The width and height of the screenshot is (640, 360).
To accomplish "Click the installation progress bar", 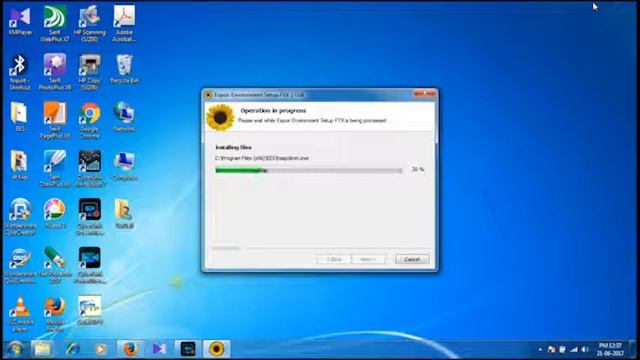I will pos(309,171).
